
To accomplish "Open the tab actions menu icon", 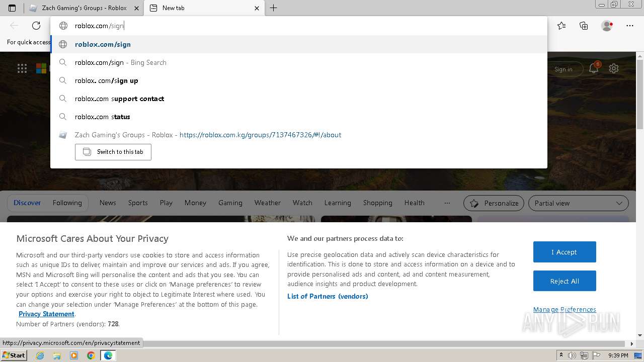I will 12,8.
